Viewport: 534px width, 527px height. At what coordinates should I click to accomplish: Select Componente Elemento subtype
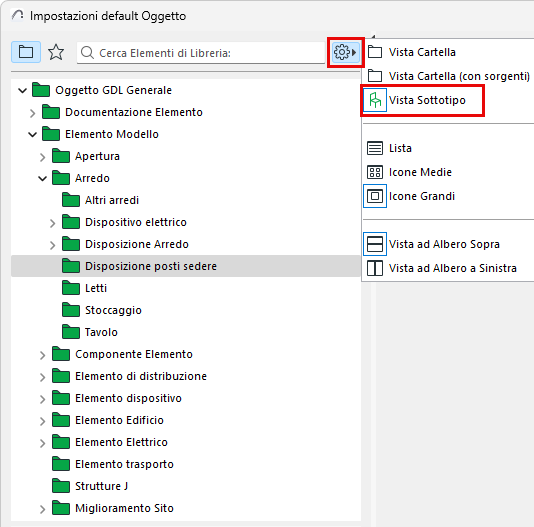click(x=134, y=354)
